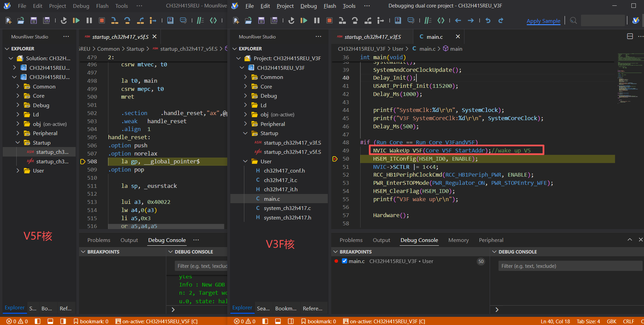Screen dimensions: 644x325
Task: Click instruction stepping icon in V5F toolbar
Action: point(153,20)
